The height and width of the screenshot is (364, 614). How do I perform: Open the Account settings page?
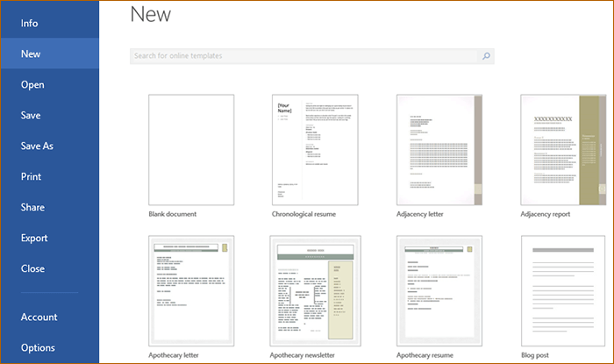[39, 317]
